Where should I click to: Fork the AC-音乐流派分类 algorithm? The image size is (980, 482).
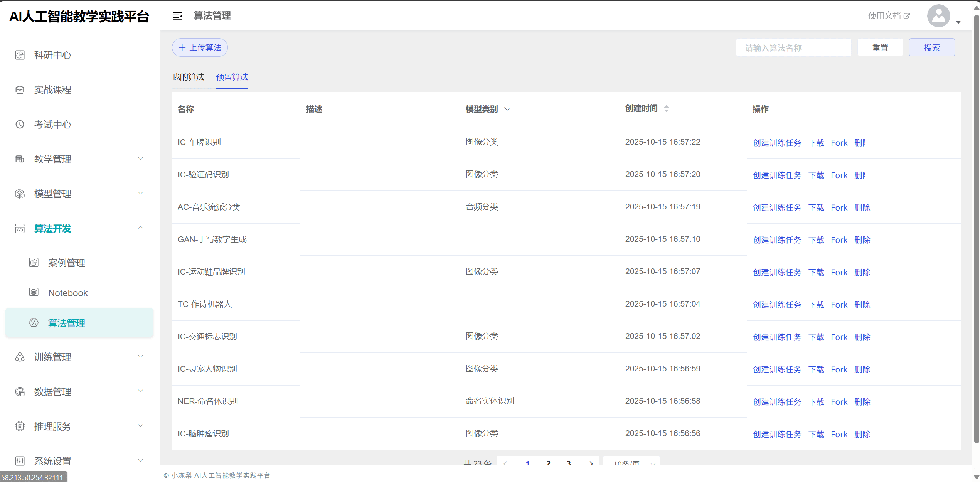(839, 207)
